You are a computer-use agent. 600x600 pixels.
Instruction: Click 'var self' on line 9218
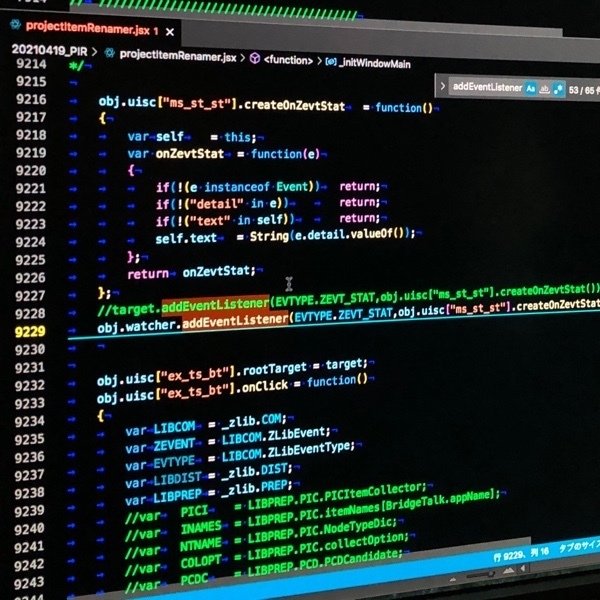click(156, 136)
